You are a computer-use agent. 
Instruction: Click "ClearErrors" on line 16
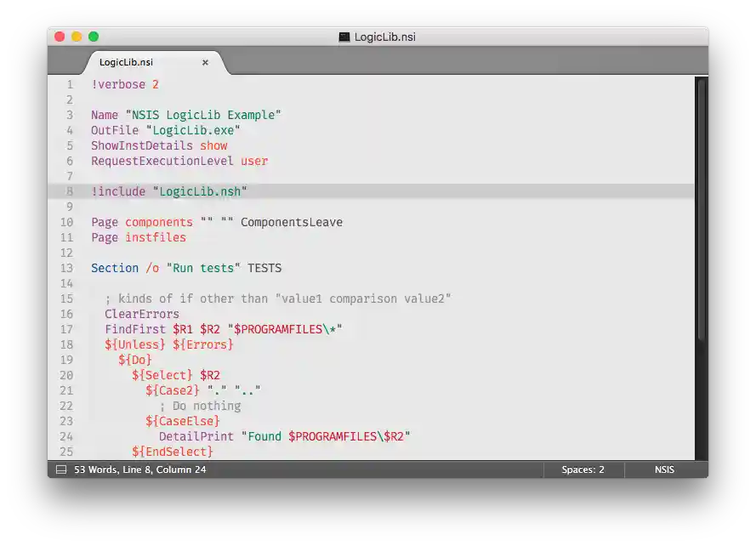point(142,313)
